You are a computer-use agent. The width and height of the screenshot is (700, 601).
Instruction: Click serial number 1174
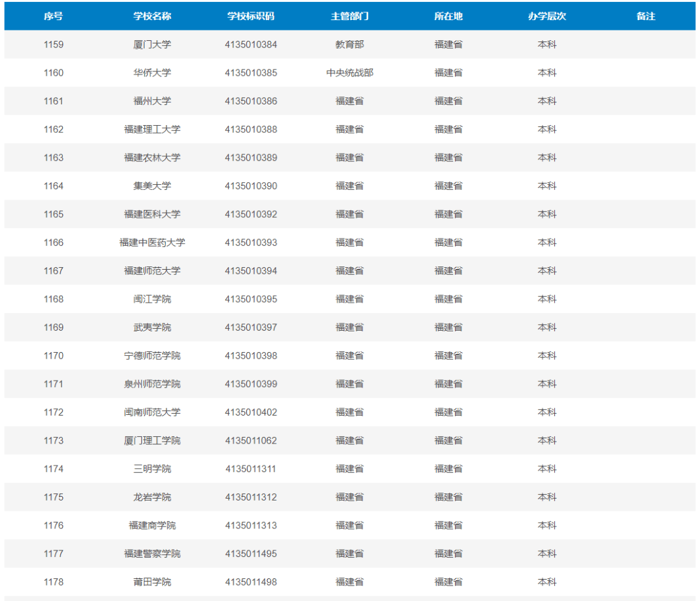coord(54,469)
